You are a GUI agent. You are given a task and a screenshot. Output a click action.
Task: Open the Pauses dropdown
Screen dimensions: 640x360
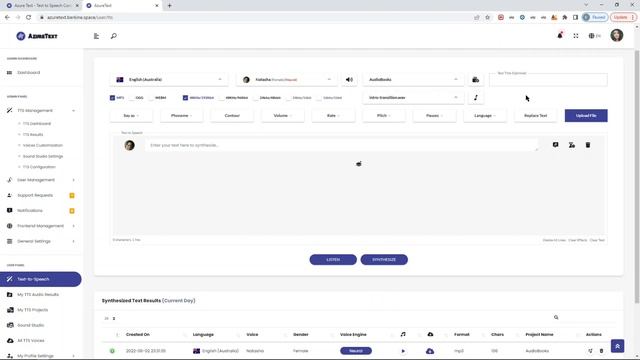pyautogui.click(x=434, y=116)
